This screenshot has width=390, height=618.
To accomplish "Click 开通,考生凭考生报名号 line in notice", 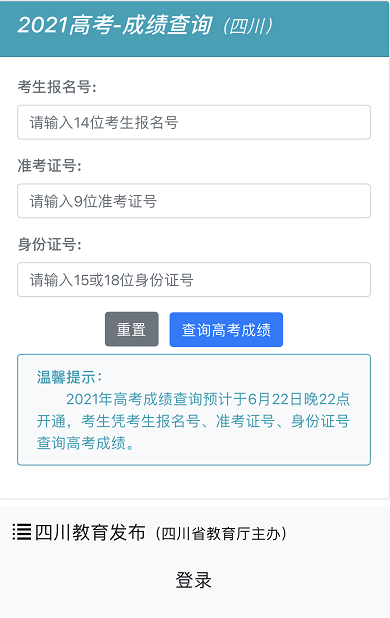I will (119, 421).
